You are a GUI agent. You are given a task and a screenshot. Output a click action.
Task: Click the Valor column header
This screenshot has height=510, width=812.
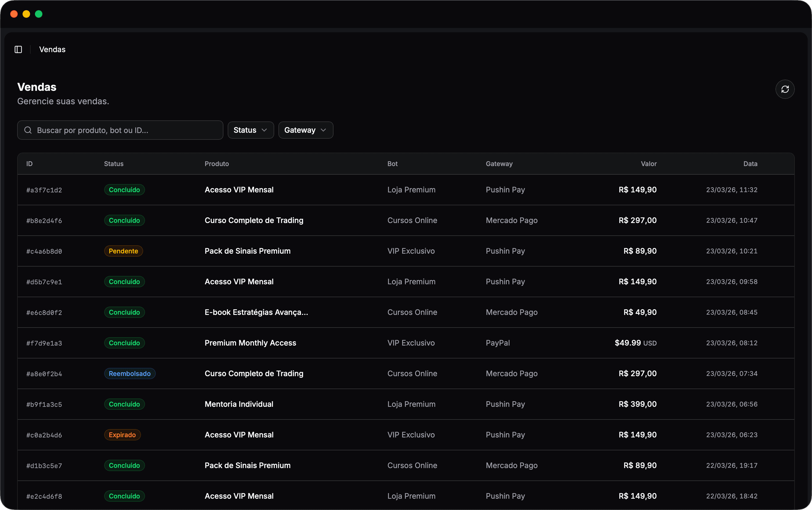648,164
